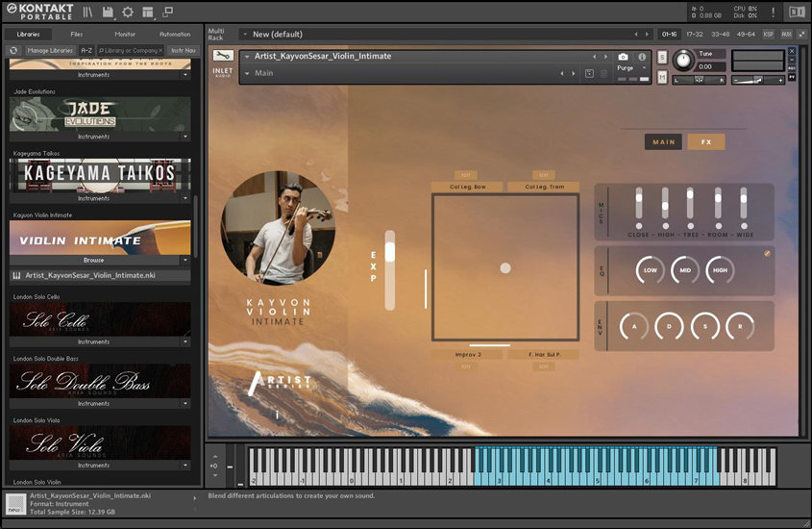Click Browse under Violin Intimate
Screen dimensions: 812x529
tap(93, 260)
